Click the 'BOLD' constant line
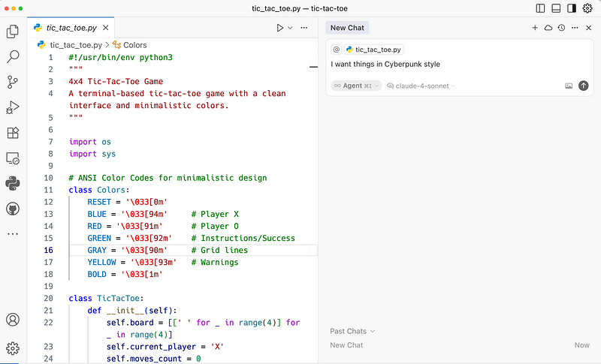Screen dimensions: 601x364 125,274
